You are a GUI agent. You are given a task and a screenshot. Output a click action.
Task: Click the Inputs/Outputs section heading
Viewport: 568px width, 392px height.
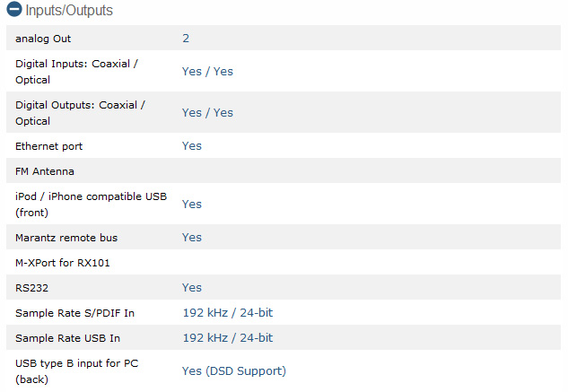69,11
